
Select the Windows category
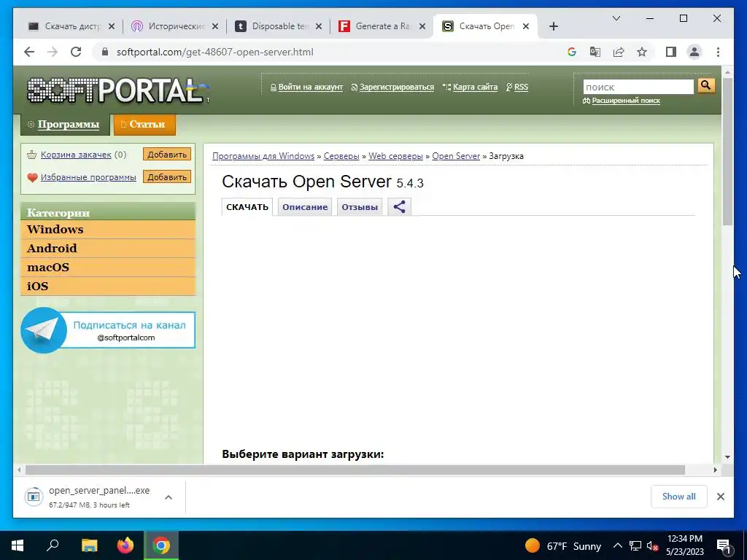(108, 230)
